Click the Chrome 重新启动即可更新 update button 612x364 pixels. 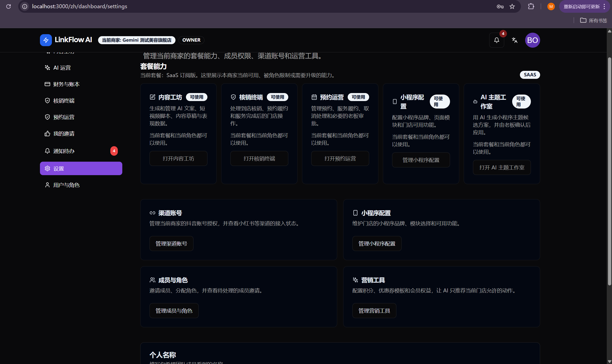[581, 6]
